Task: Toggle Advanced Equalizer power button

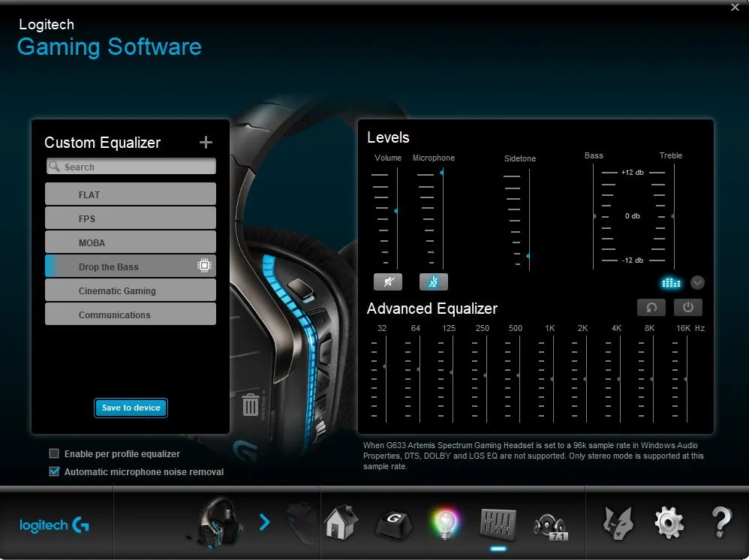Action: pyautogui.click(x=688, y=307)
